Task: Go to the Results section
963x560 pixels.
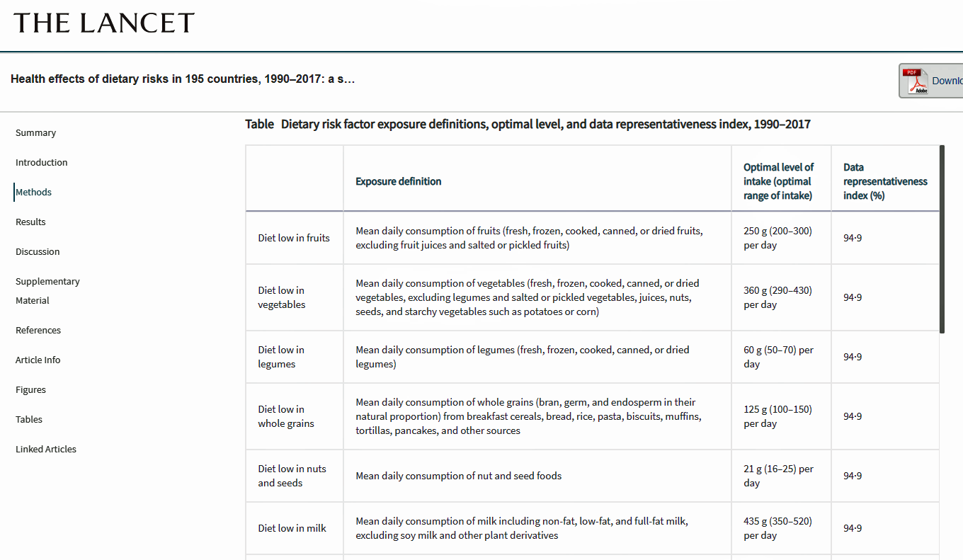Action: point(30,222)
